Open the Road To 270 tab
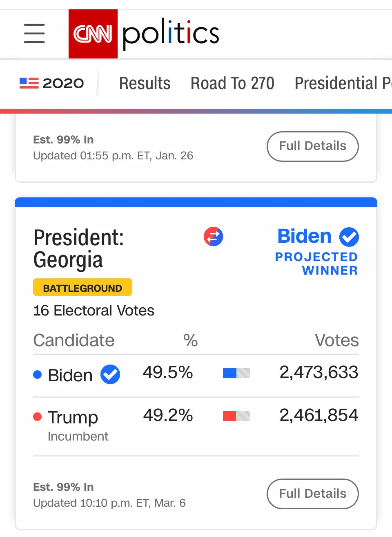Image resolution: width=392 pixels, height=537 pixels. click(x=232, y=83)
